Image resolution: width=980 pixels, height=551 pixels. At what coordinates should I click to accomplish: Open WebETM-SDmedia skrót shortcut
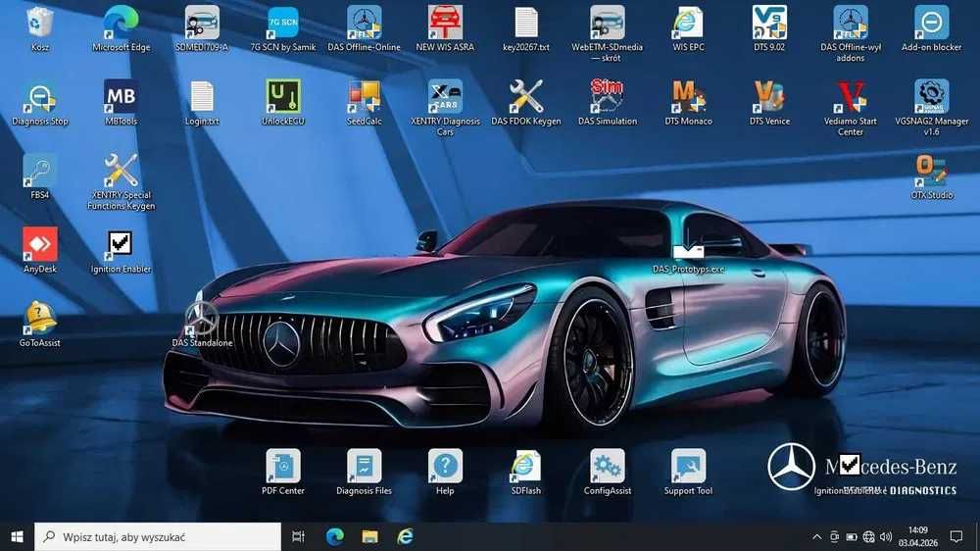607,23
